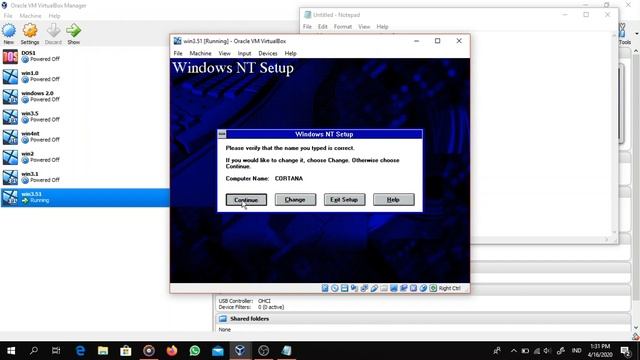Open Machine menu in VirtualBox Manager
640x360 pixels.
pyautogui.click(x=30, y=16)
